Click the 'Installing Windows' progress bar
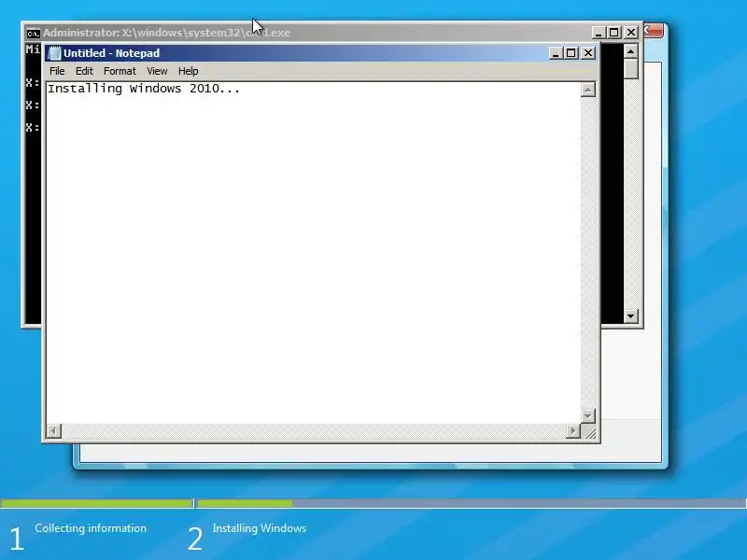The width and height of the screenshot is (747, 560). [x=472, y=503]
